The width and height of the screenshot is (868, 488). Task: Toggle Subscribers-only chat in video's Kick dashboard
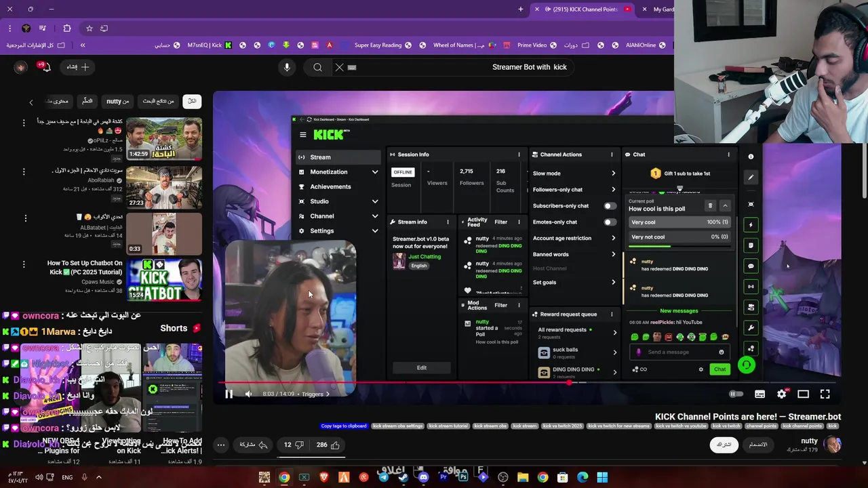(610, 206)
